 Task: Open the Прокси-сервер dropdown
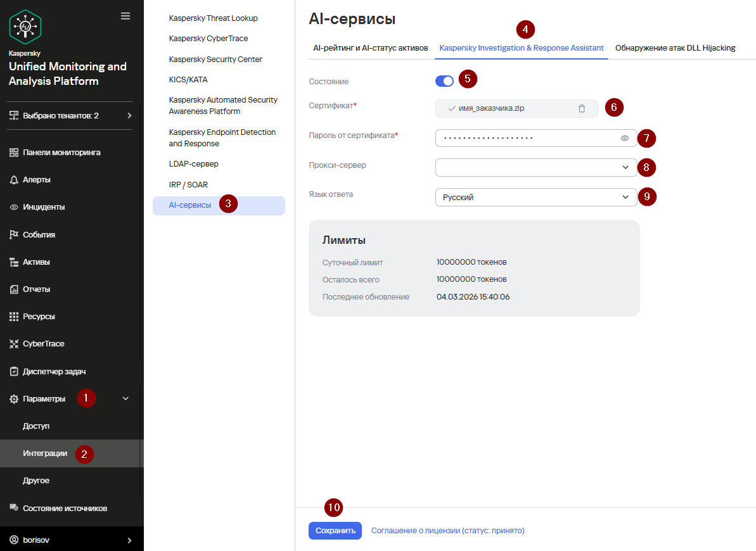pos(536,167)
